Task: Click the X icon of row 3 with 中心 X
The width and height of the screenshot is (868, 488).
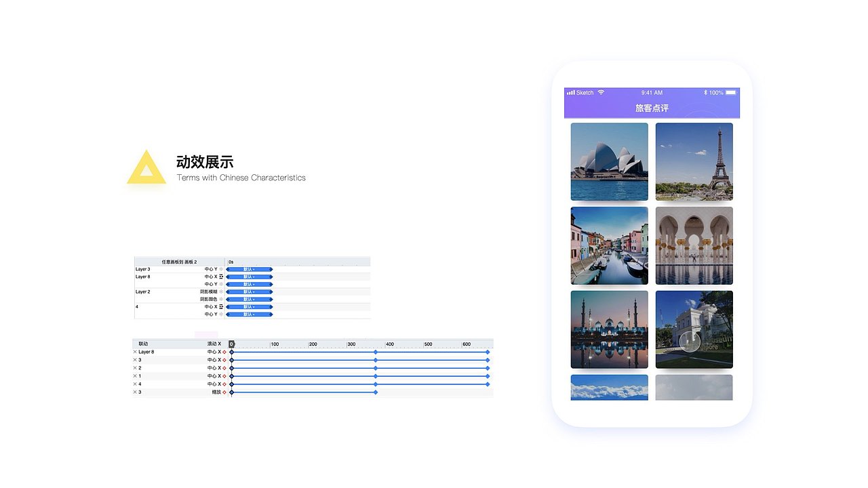Action: pyautogui.click(x=135, y=360)
